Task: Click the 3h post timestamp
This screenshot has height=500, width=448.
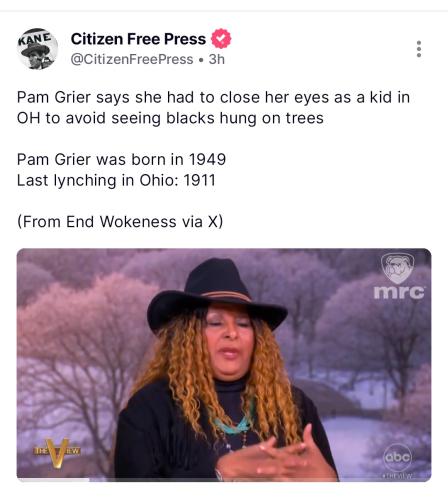Action: 217,59
